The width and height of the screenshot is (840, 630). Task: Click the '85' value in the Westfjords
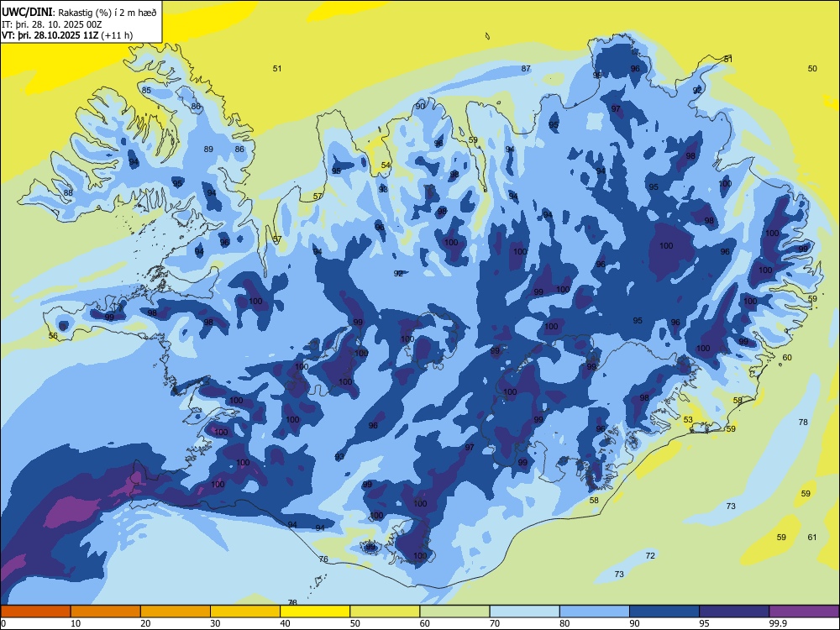point(146,91)
